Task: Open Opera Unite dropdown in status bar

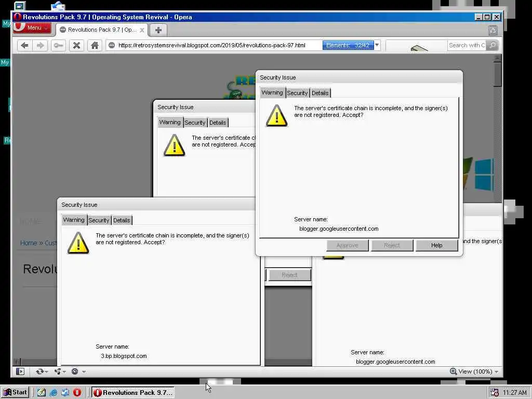Action: coord(60,371)
